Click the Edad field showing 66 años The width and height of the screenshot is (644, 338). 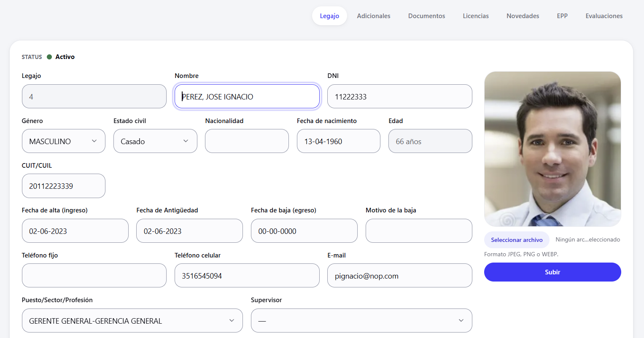coord(430,141)
